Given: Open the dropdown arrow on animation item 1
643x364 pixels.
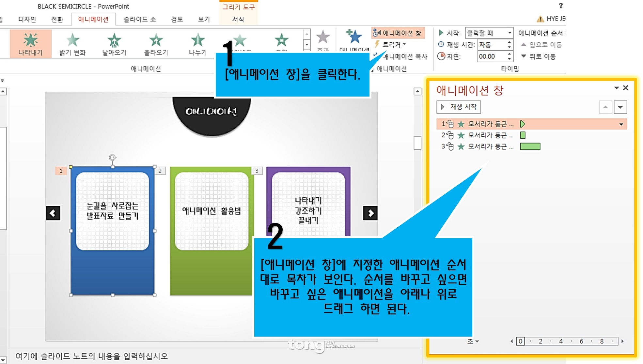Looking at the screenshot, I should pos(621,124).
